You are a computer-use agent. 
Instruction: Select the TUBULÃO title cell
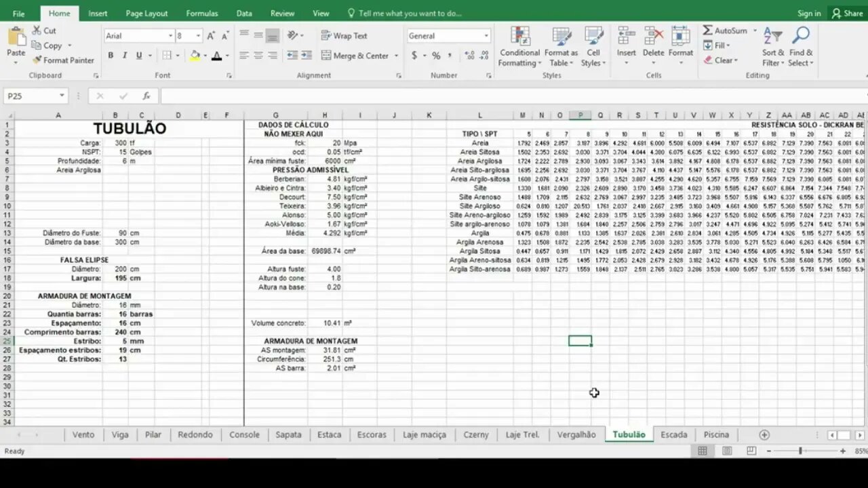129,129
